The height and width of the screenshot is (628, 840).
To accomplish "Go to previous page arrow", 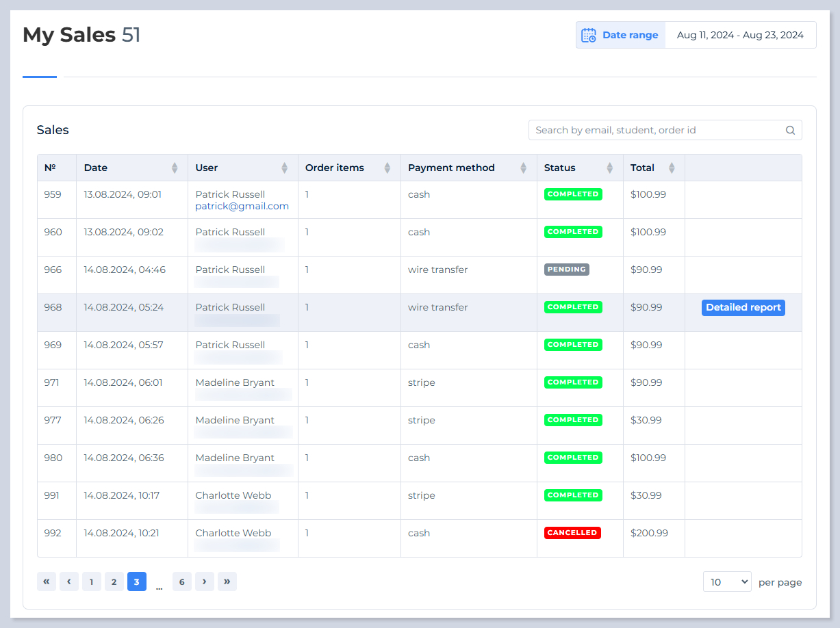I will coord(69,581).
